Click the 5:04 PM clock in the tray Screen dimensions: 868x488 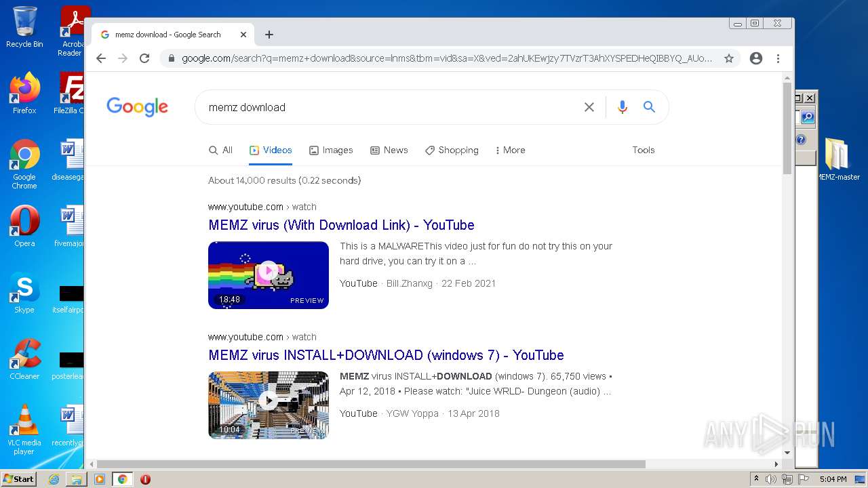[833, 479]
